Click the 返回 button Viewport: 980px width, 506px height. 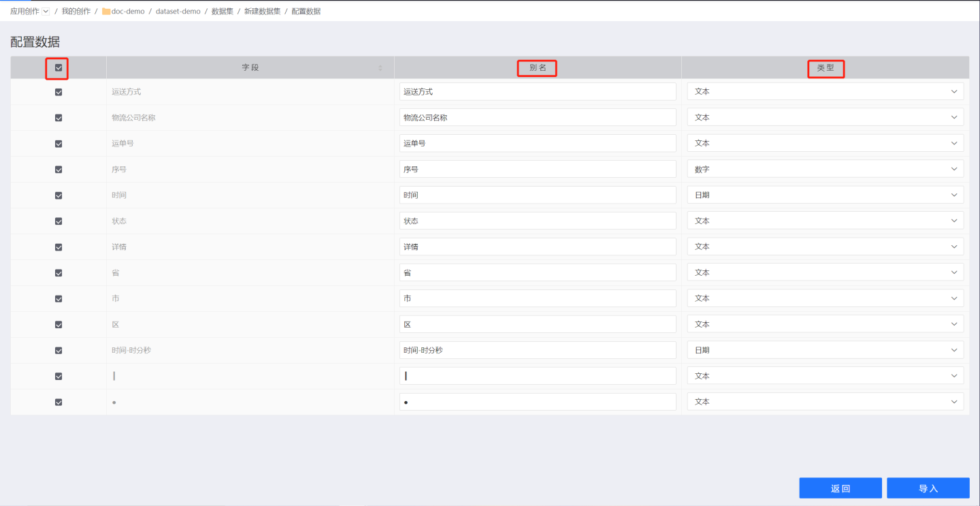tap(840, 488)
